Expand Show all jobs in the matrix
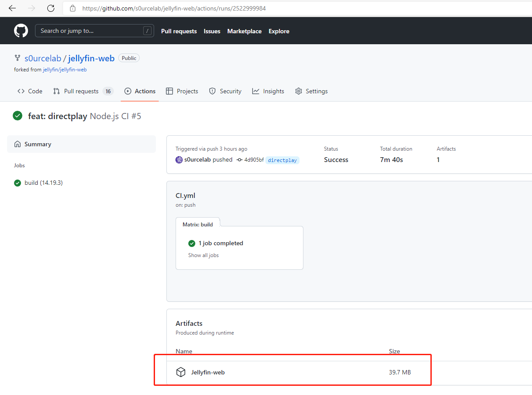This screenshot has width=532, height=395. (x=204, y=255)
